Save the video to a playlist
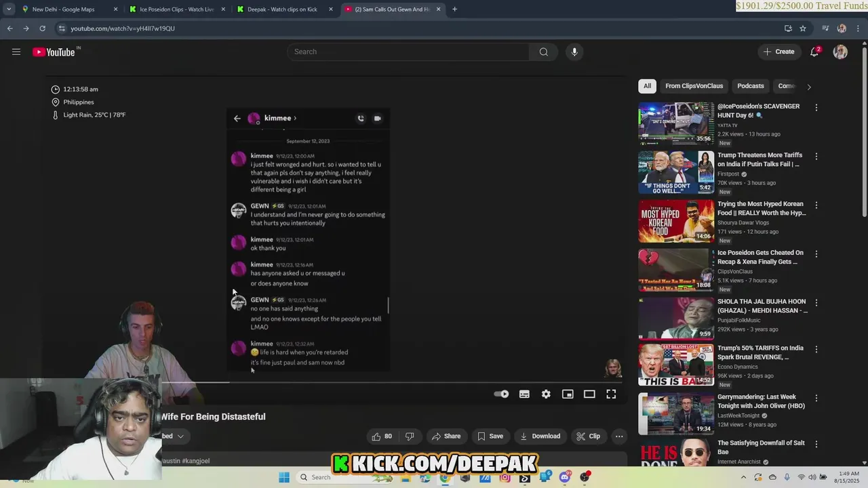This screenshot has height=488, width=868. pyautogui.click(x=490, y=436)
